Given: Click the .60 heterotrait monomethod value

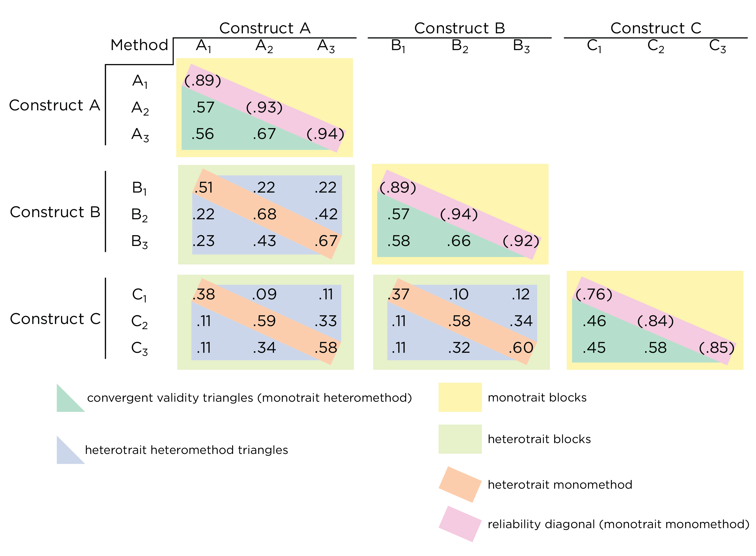Looking at the screenshot, I should pyautogui.click(x=521, y=348).
